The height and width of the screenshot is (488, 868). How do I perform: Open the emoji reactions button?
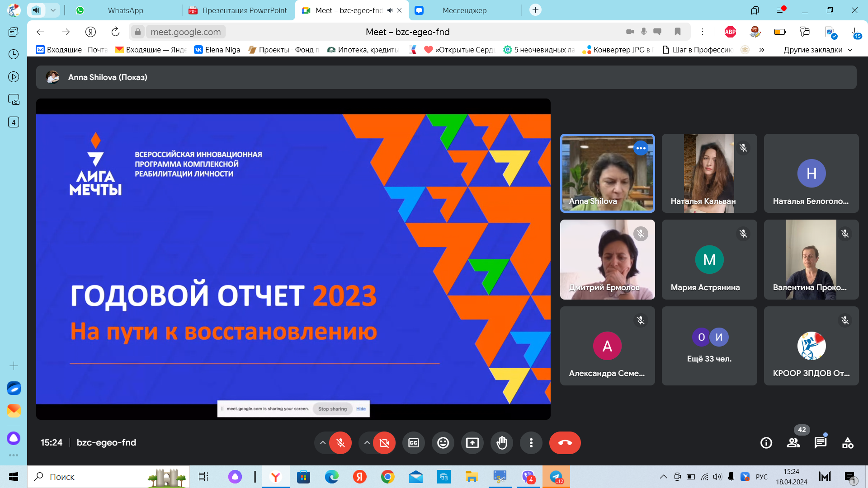click(x=443, y=443)
